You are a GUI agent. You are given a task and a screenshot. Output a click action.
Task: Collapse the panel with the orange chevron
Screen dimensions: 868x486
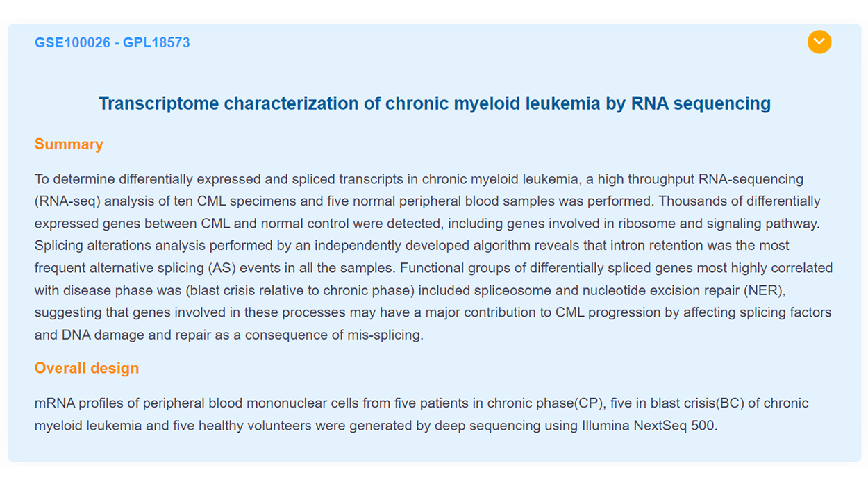click(x=819, y=42)
